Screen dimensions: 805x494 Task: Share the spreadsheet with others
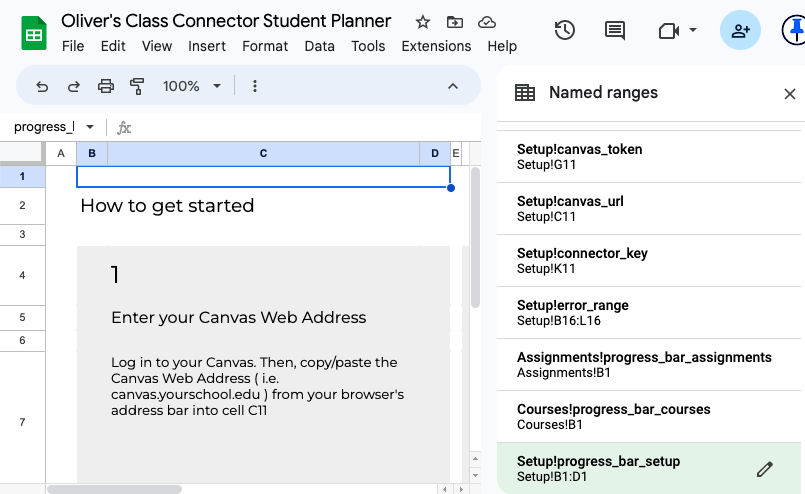click(x=740, y=30)
